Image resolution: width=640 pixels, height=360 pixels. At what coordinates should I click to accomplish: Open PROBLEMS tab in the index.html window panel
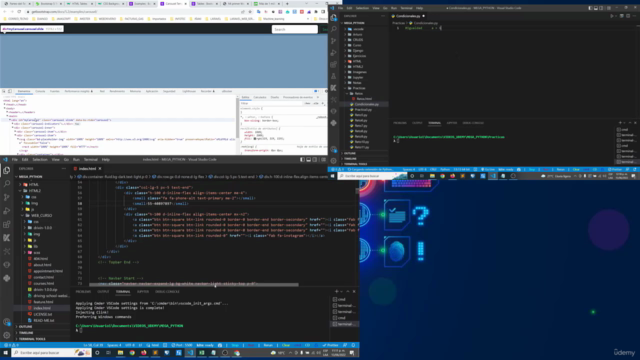tap(83, 292)
